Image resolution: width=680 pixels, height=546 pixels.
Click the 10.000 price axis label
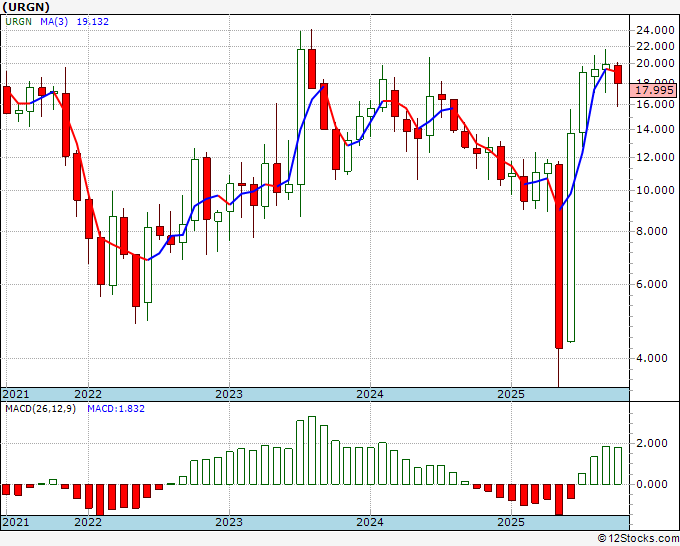pyautogui.click(x=655, y=190)
